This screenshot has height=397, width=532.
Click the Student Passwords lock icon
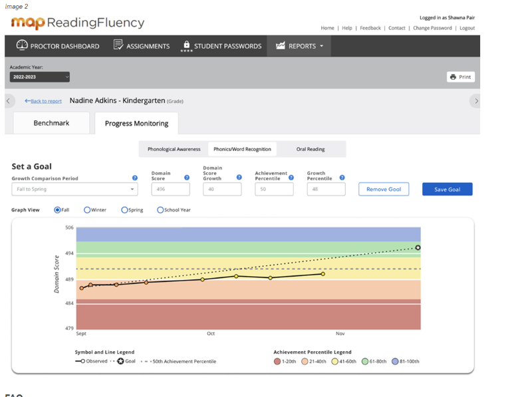click(x=186, y=45)
